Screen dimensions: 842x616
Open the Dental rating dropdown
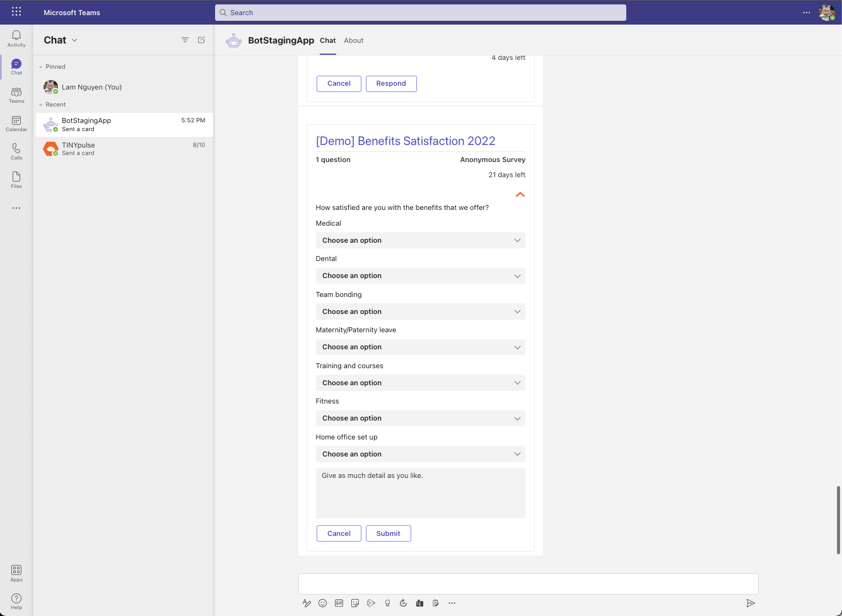(420, 276)
